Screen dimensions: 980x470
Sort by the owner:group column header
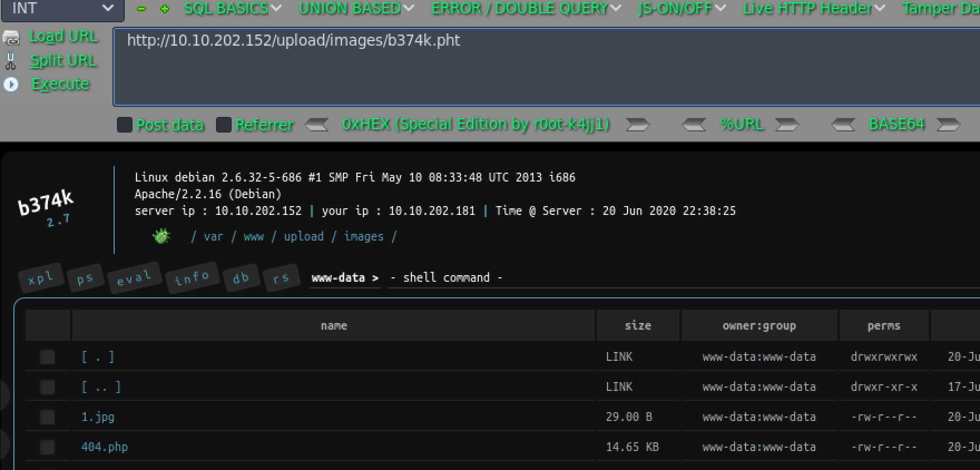tap(759, 325)
